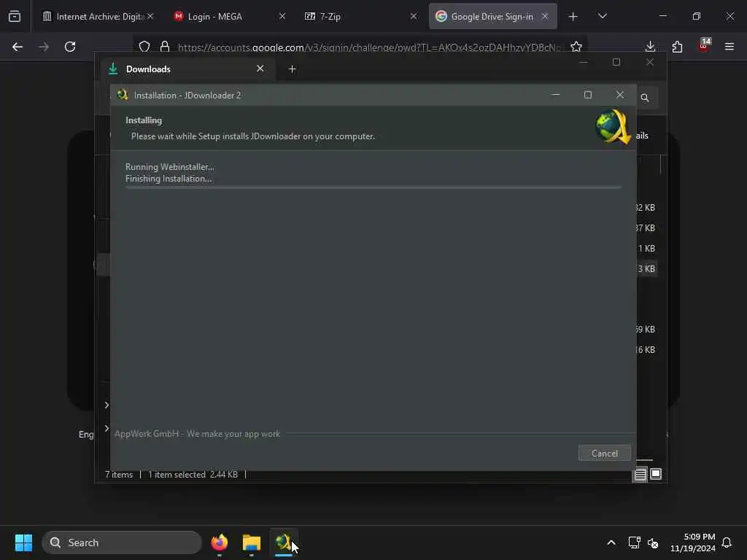Open a new Firefox tab

tap(573, 17)
